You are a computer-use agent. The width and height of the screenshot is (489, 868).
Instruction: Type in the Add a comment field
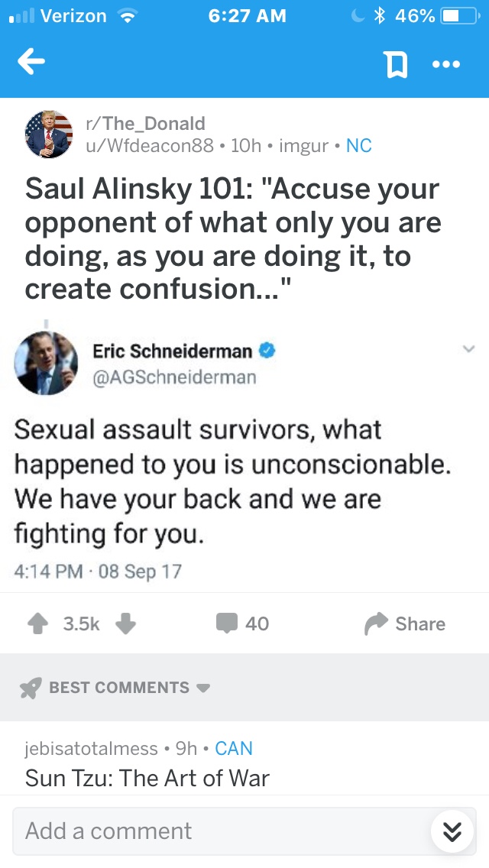point(222,831)
